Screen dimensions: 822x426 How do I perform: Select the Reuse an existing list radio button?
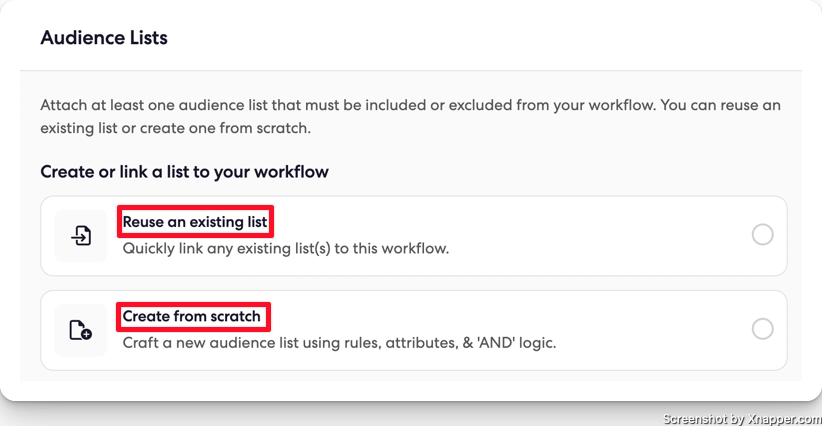coord(762,235)
